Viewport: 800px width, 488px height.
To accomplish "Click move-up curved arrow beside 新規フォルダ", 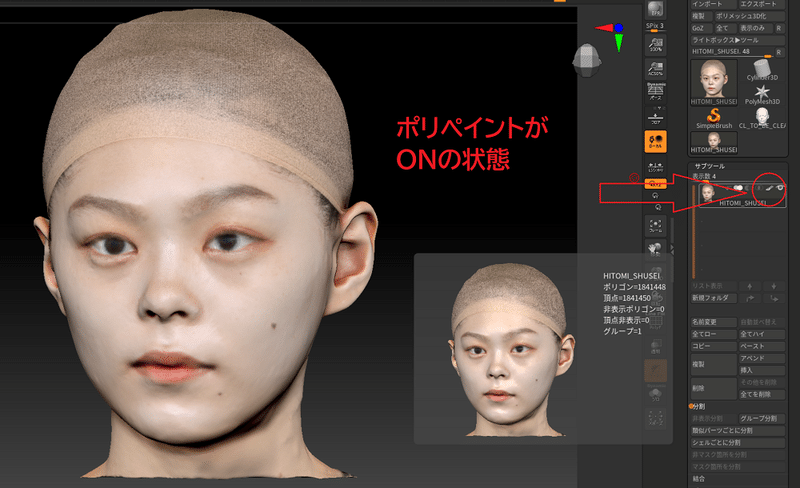I will 749,298.
